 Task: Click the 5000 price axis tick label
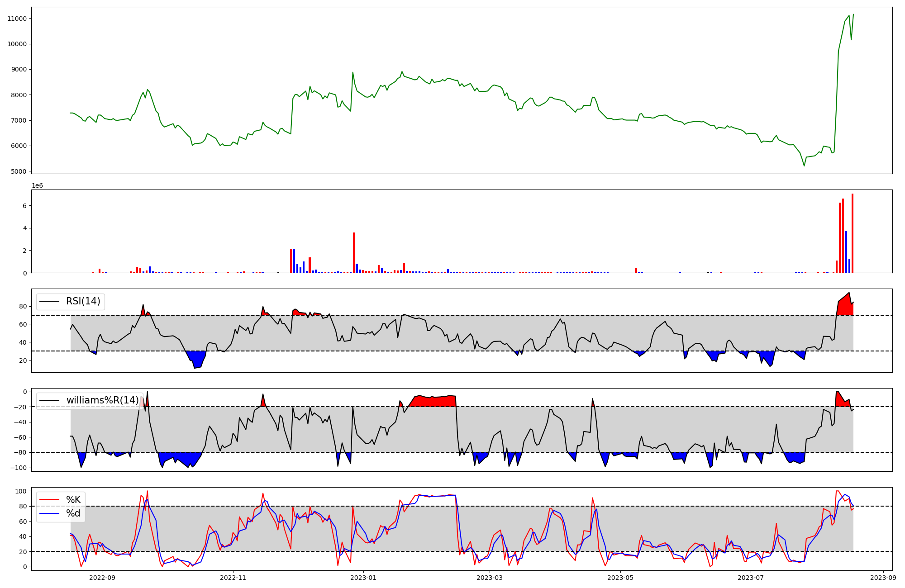point(19,171)
